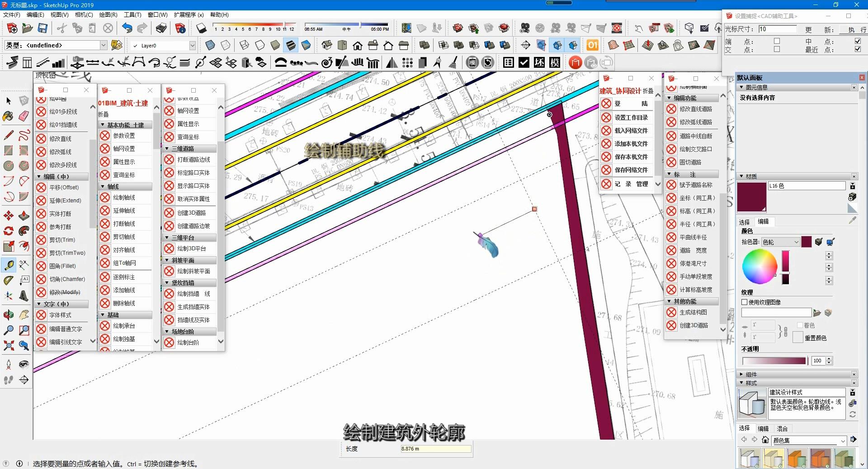Click the Undo arrow
868x469 pixels.
coord(127,28)
